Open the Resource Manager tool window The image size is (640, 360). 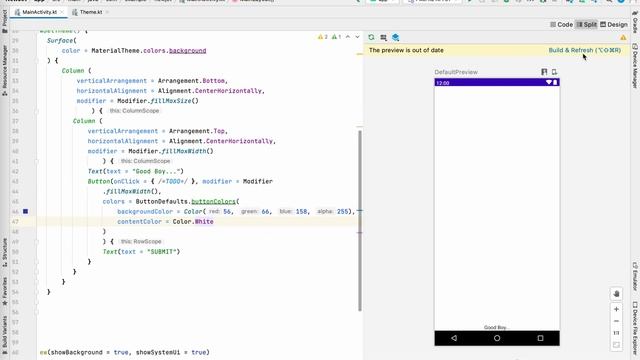coord(4,70)
